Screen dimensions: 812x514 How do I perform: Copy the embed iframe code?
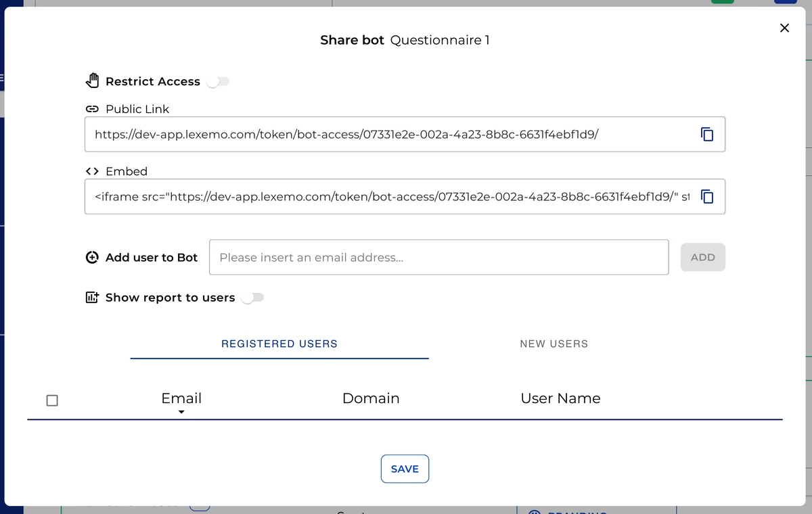(706, 197)
